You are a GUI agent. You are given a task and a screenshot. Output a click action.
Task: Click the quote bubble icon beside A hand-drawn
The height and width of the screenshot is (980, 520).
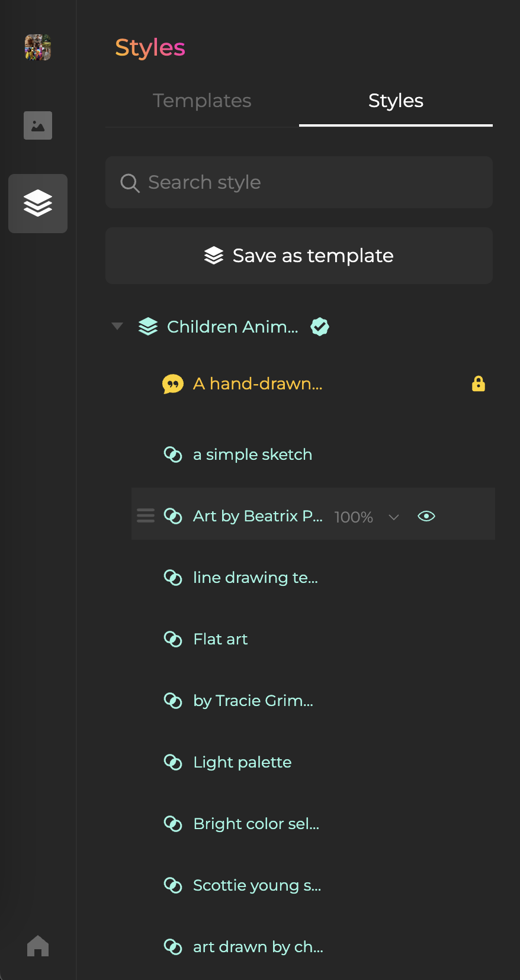coord(172,384)
